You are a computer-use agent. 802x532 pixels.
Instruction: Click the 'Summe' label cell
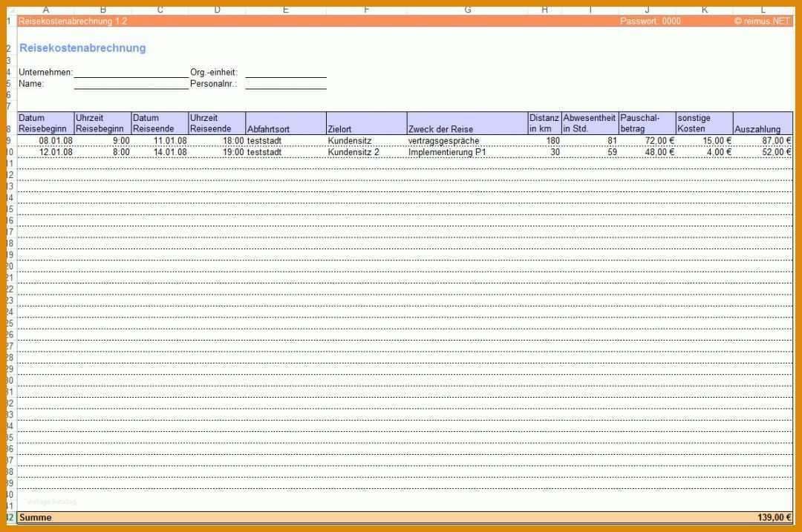tap(45, 517)
